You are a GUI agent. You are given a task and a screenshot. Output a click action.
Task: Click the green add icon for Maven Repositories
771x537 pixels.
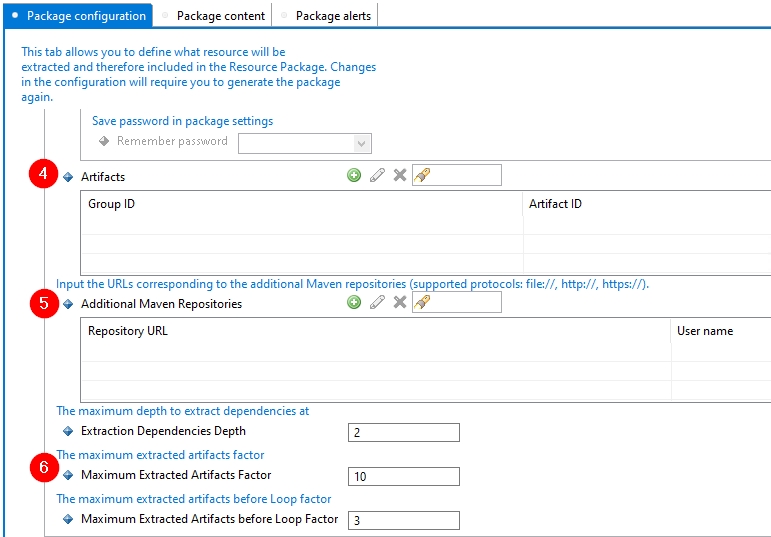click(x=354, y=303)
